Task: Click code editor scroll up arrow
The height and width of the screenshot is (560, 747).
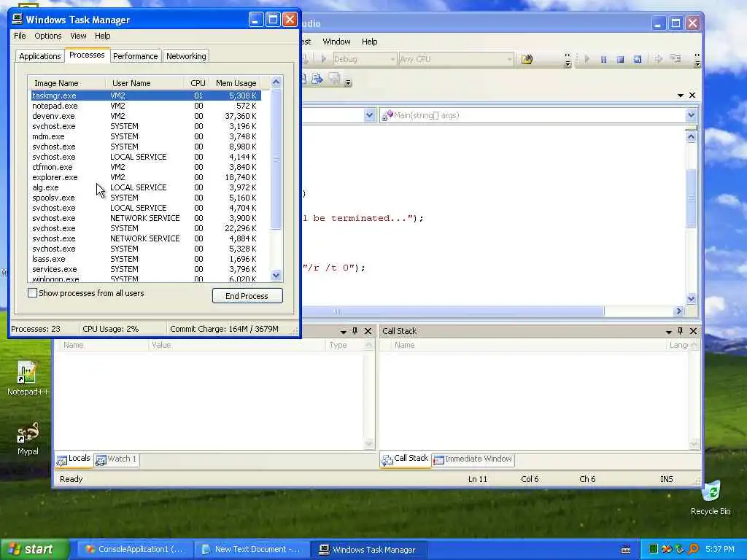Action: point(692,136)
